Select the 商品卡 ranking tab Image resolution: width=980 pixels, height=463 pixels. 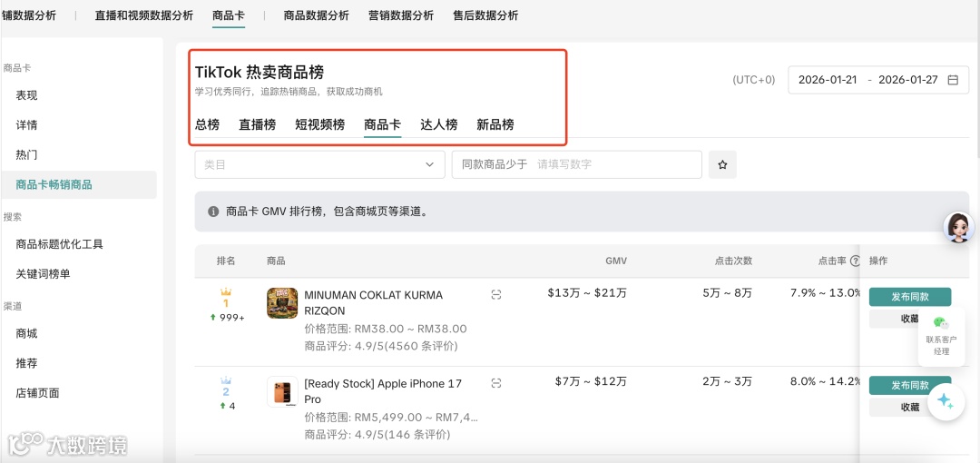coord(383,124)
